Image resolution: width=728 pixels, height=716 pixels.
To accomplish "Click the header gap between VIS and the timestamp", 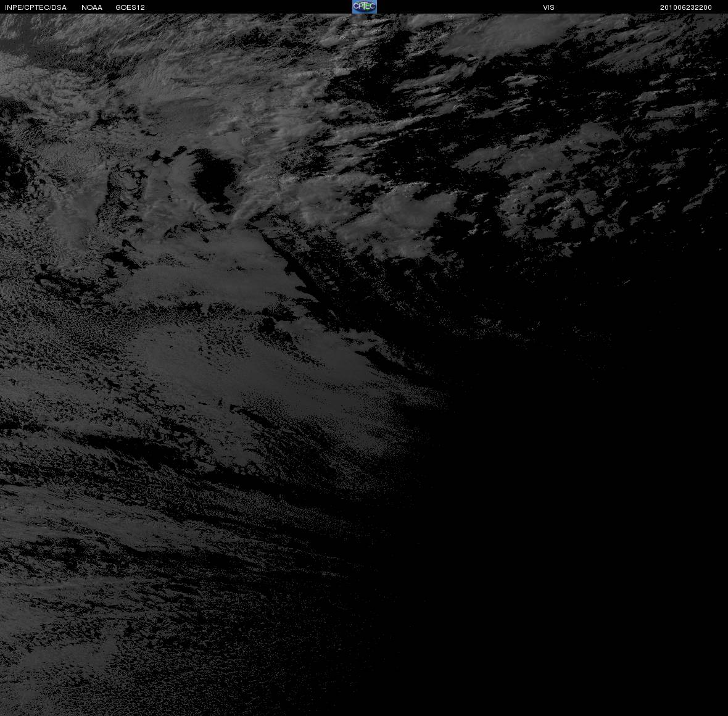I will click(x=607, y=7).
